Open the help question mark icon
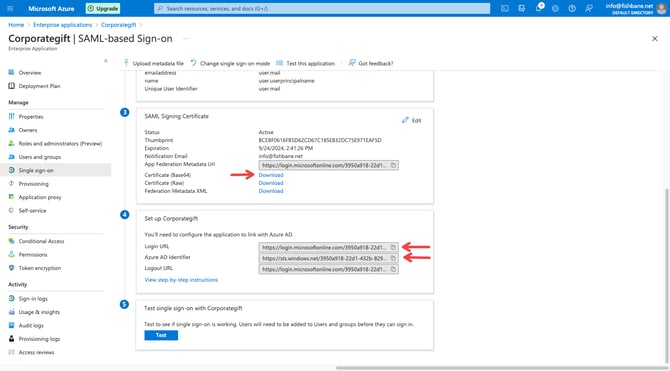Viewport: 670px width, 371px height. tap(572, 8)
